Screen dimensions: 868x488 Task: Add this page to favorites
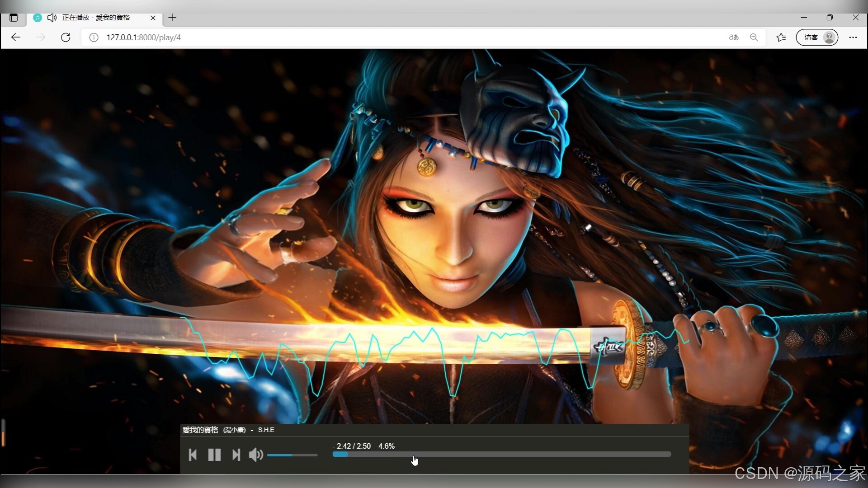click(781, 38)
